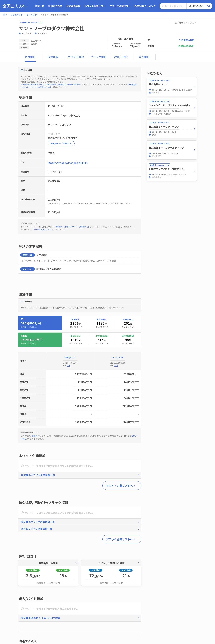Click the list icon beside 決算概要
This screenshot has height=644, width=215.
(x=22, y=301)
